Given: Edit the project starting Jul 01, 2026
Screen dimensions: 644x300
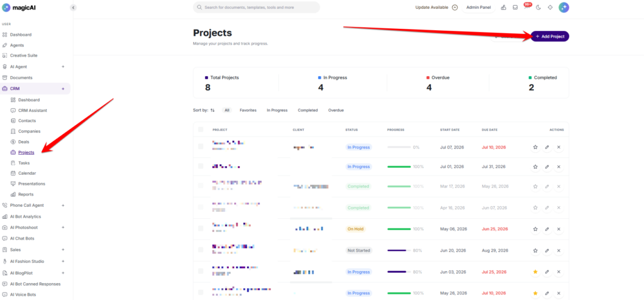Looking at the screenshot, I should pyautogui.click(x=547, y=167).
